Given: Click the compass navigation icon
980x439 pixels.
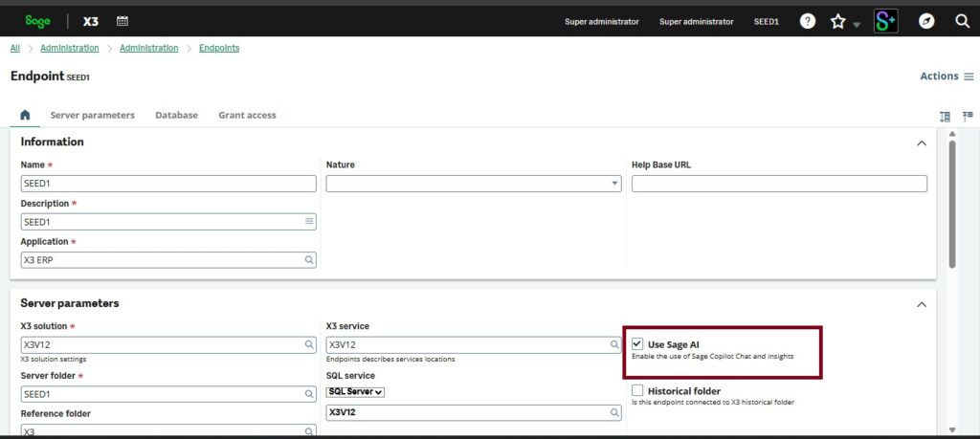Looking at the screenshot, I should [926, 21].
